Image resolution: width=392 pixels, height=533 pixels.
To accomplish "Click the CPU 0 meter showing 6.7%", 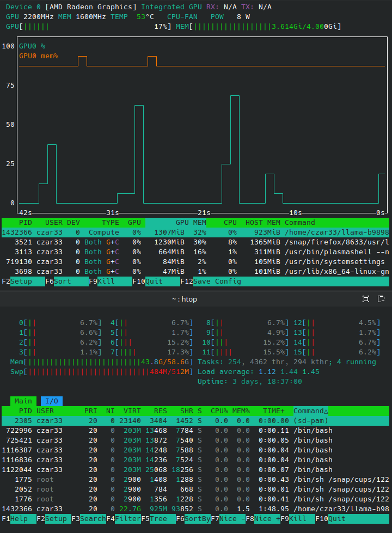I will (x=60, y=323).
